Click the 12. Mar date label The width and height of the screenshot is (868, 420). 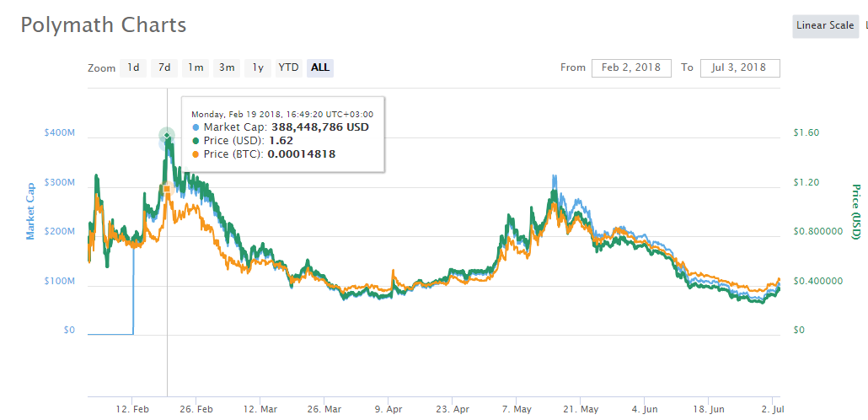(x=260, y=410)
